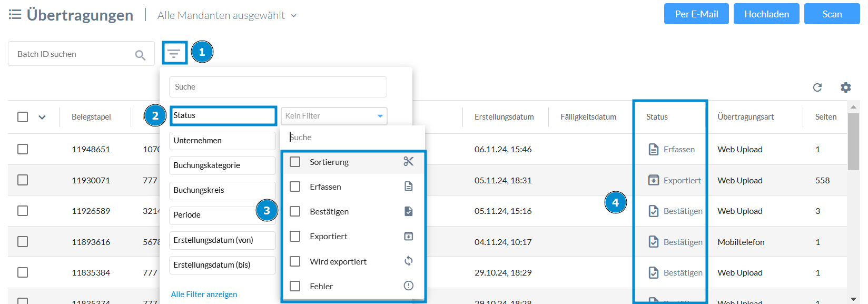
Task: Click the Status column header
Action: coord(657,117)
